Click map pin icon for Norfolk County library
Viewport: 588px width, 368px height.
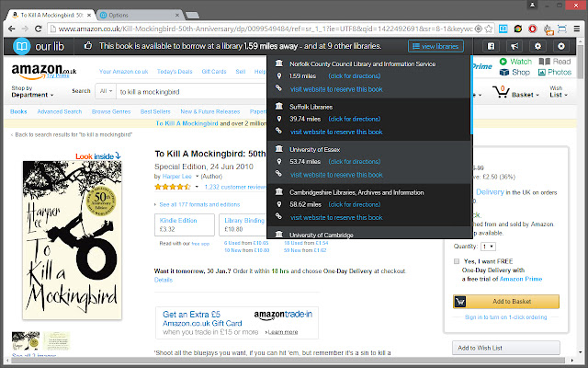point(279,75)
